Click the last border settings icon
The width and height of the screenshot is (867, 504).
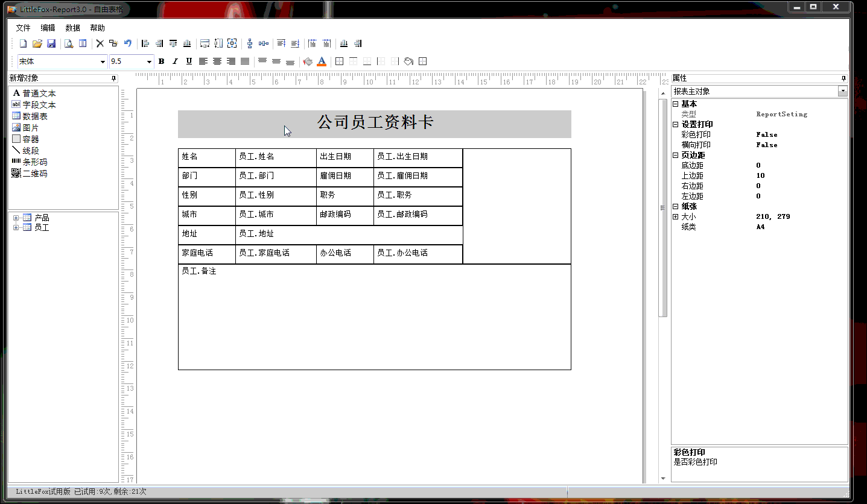(x=422, y=61)
